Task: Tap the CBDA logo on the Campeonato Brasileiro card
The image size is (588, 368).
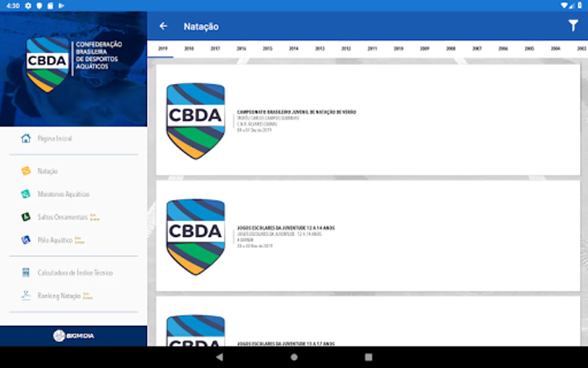Action: pos(196,121)
